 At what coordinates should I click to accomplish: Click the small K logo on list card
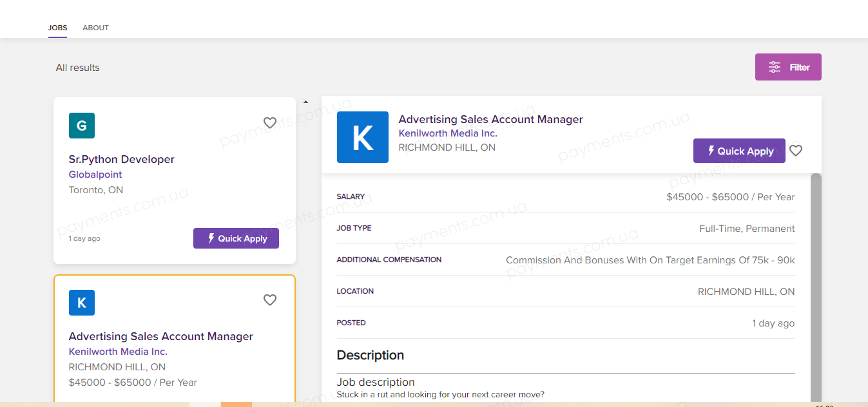click(x=82, y=303)
